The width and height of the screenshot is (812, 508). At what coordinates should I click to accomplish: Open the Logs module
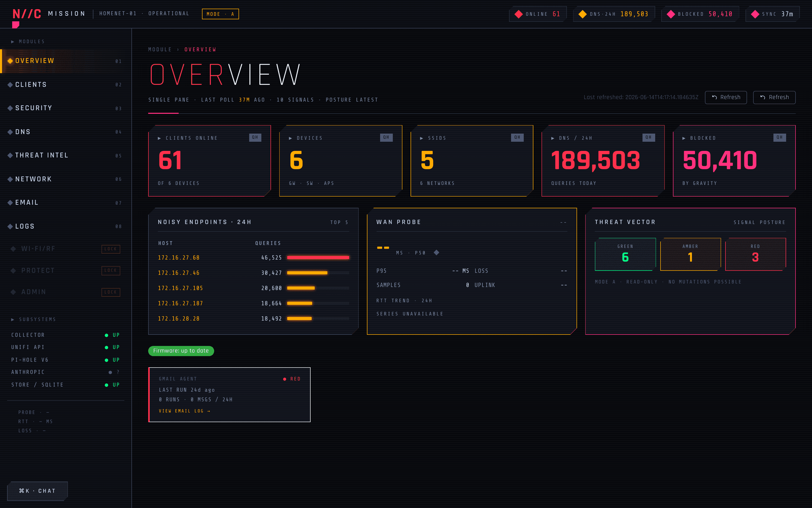[x=65, y=227]
